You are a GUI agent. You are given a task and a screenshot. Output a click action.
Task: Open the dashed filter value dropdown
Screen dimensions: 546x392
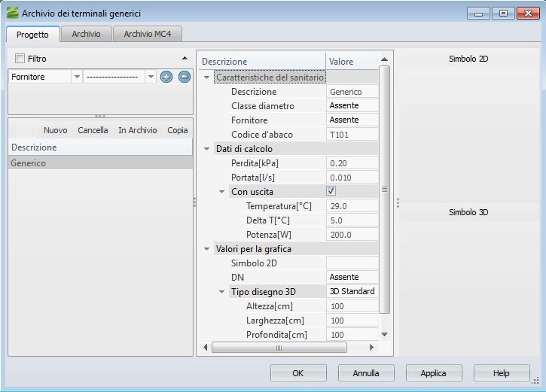click(x=150, y=77)
